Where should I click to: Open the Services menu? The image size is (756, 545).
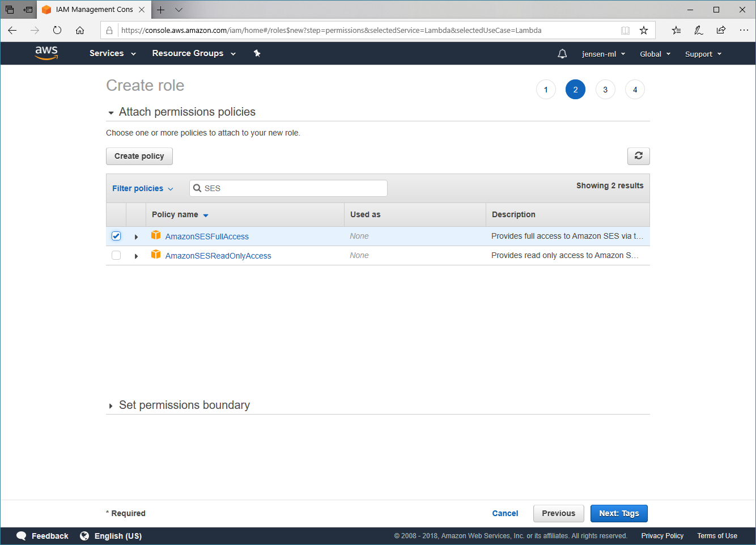112,53
